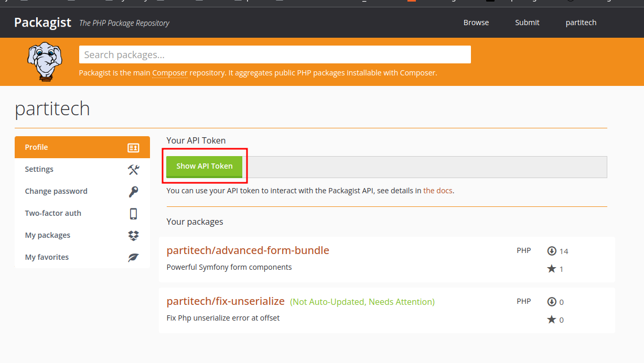Open the partitech user menu

(x=581, y=23)
